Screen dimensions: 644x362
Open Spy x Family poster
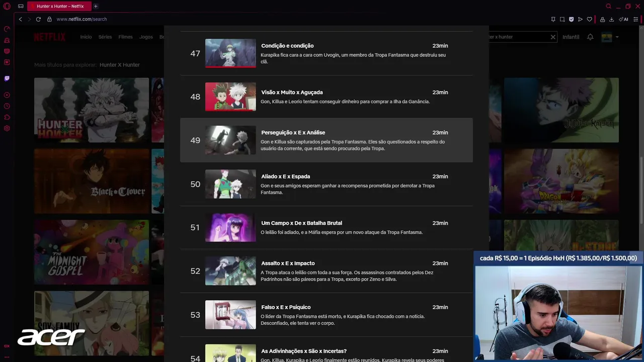coord(92,324)
